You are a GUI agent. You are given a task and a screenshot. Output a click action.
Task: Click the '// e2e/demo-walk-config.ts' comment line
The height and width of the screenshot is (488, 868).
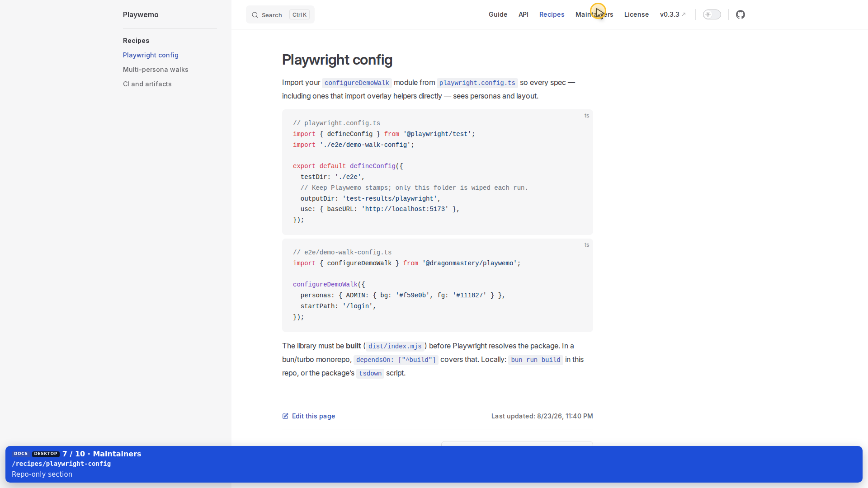[x=342, y=253]
